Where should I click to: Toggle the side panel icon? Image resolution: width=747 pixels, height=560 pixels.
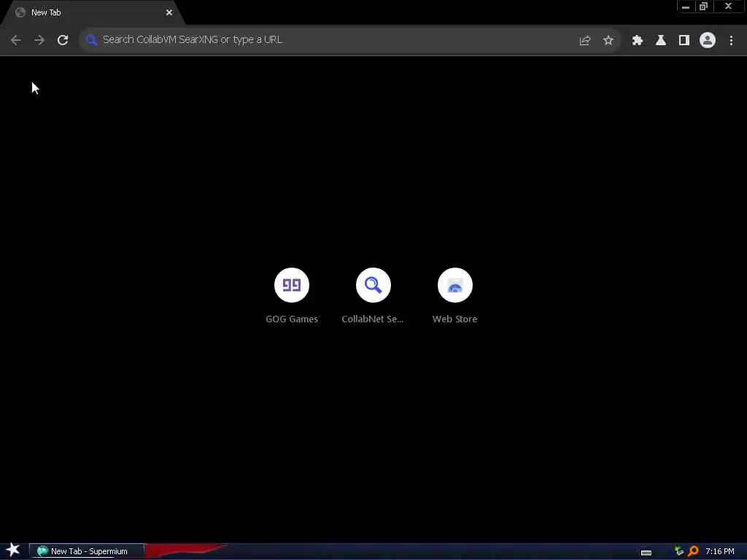click(684, 41)
